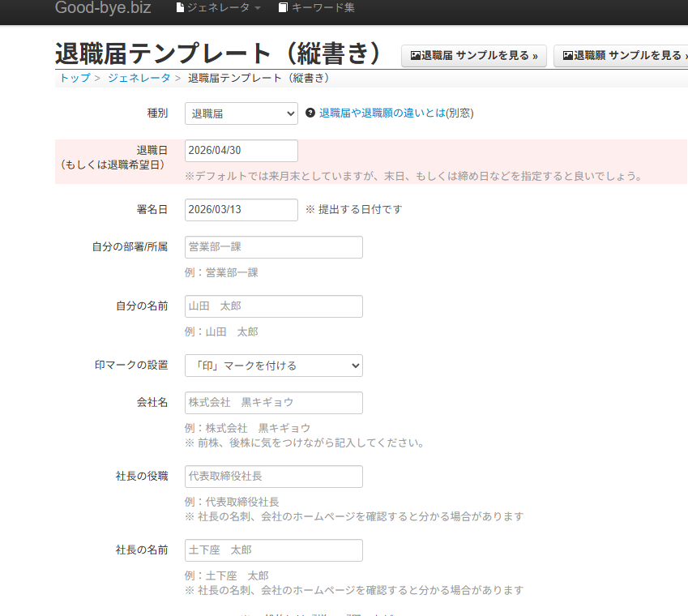Click the 退職届 サンプルを見る button

(x=474, y=56)
